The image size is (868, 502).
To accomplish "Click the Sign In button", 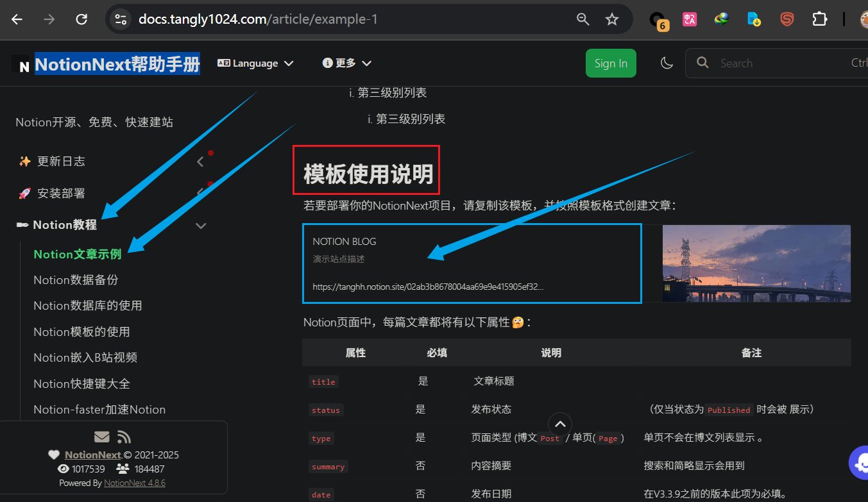I will (611, 63).
